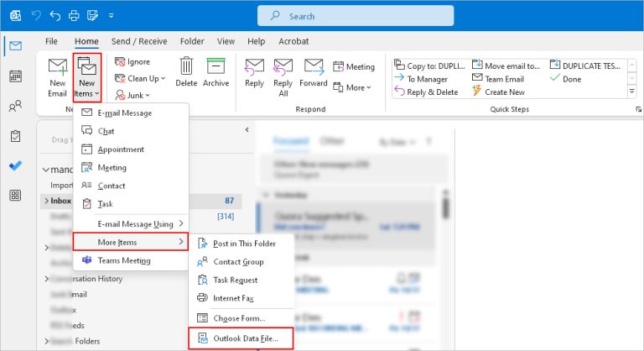Forward the selected email
Image resolution: width=644 pixels, height=351 pixels.
(x=314, y=73)
